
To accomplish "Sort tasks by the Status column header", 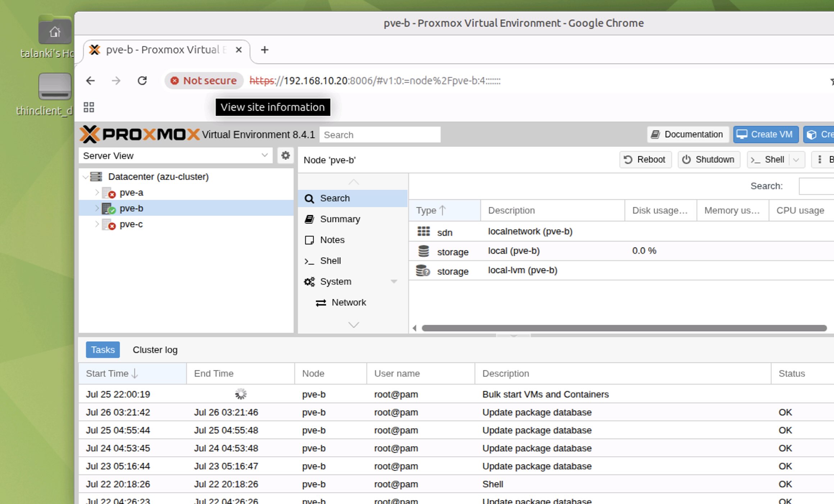I will pyautogui.click(x=803, y=374).
